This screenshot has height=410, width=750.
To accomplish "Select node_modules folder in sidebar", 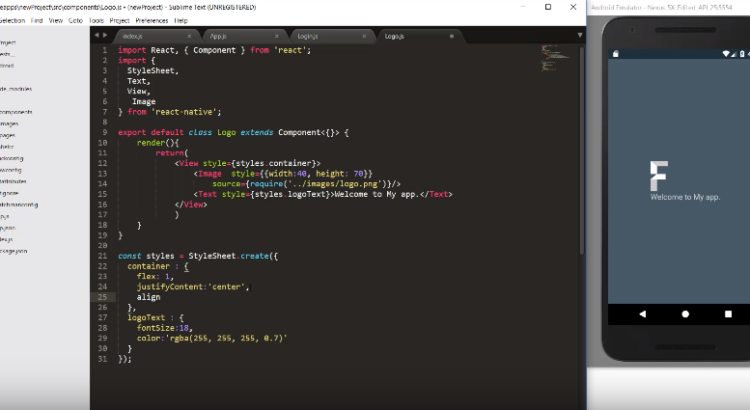I will click(16, 88).
